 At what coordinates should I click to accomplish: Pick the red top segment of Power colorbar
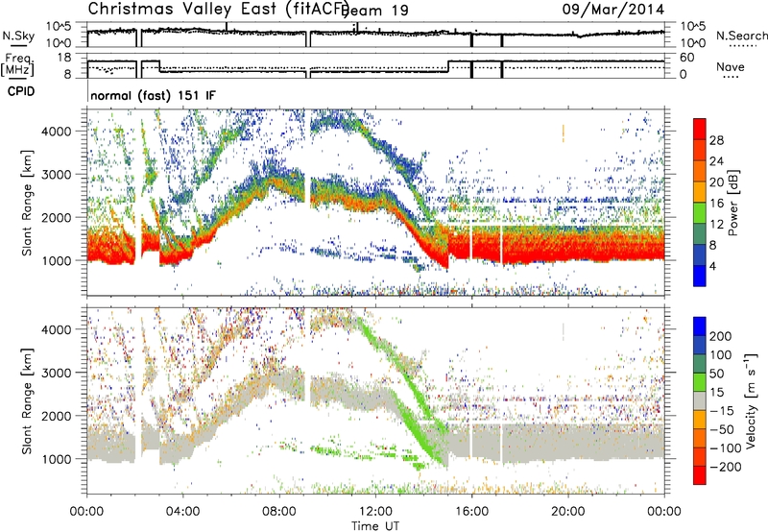pos(700,129)
